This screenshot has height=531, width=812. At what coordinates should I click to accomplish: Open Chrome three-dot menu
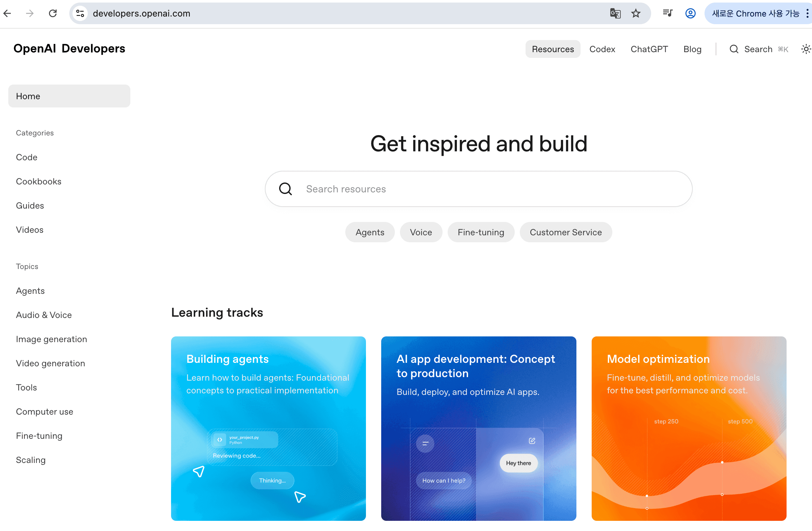click(807, 13)
